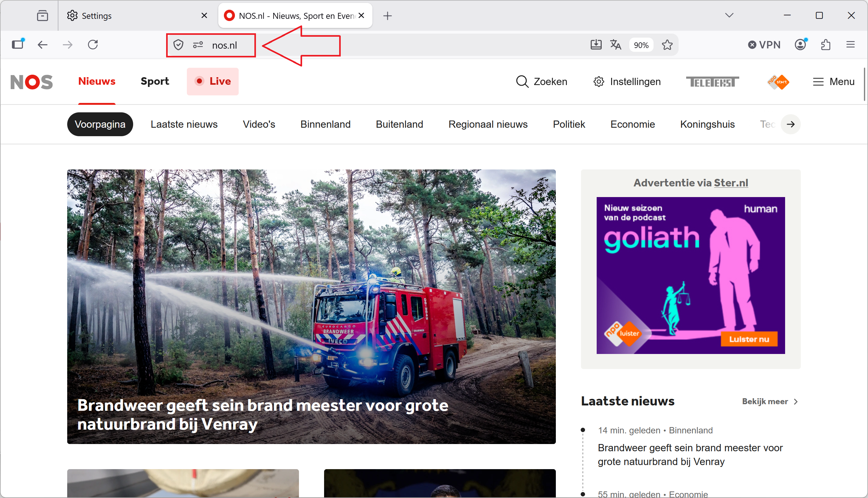
Task: Bookmark this page with star icon
Action: [x=667, y=45]
